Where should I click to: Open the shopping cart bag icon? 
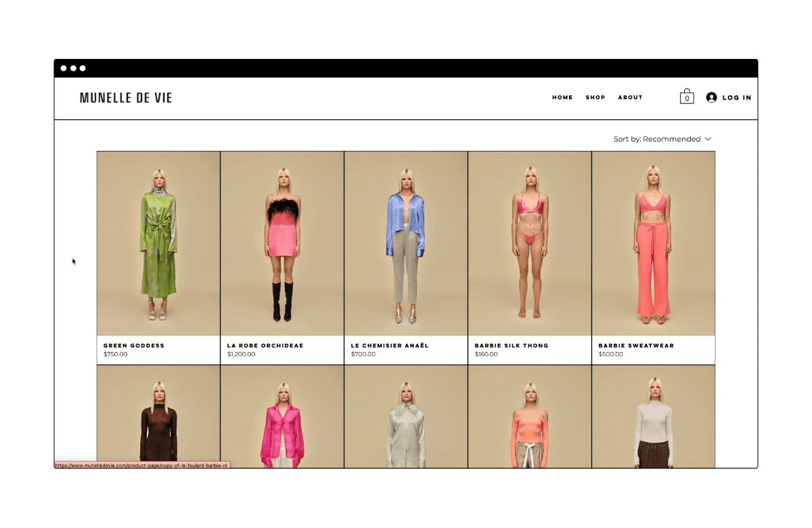point(687,97)
